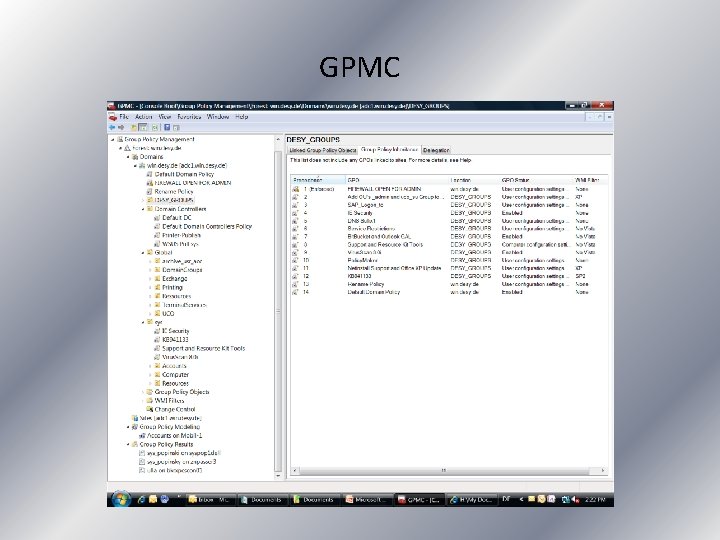Select KB941133 link in tree

click(x=175, y=340)
